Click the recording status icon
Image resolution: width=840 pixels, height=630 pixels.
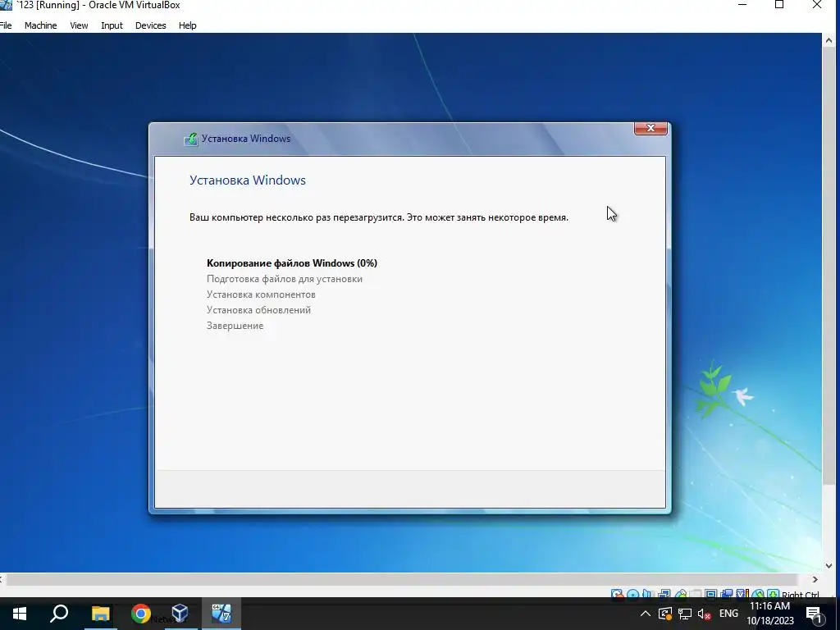point(727,594)
